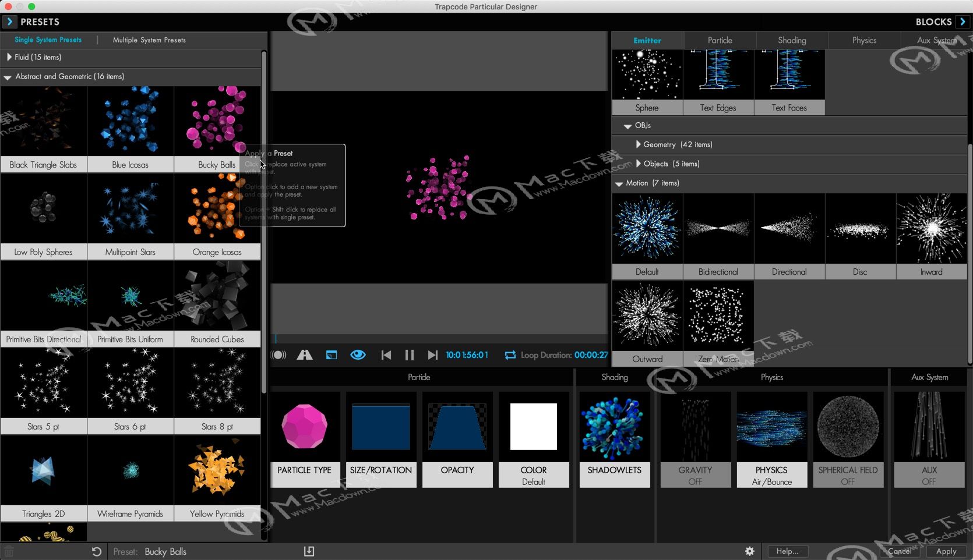This screenshot has height=560, width=973.
Task: Toggle the camera lens icon in preview bar
Action: point(279,355)
